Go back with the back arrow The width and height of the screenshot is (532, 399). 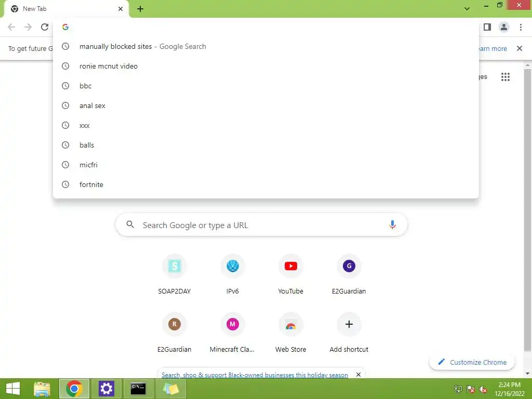11,27
